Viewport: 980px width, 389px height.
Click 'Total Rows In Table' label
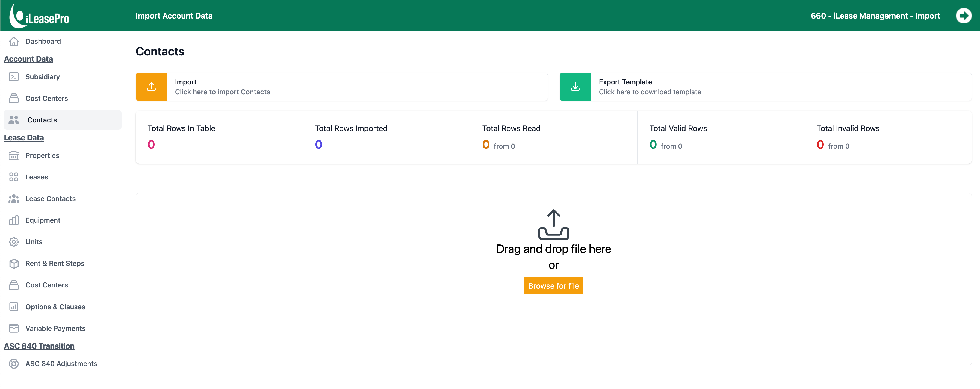pos(181,128)
